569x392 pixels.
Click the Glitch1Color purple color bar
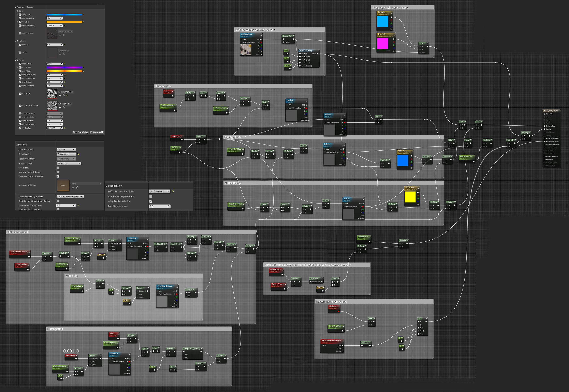coord(64,67)
